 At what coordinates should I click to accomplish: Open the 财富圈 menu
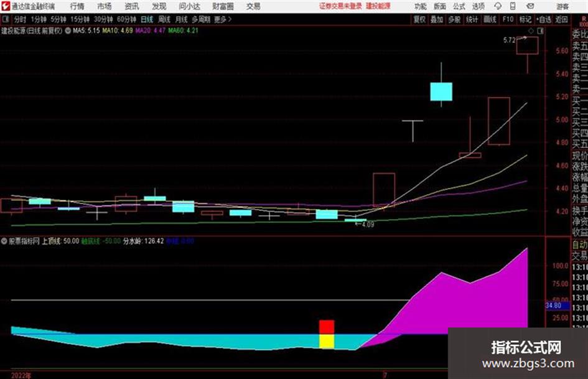(223, 6)
